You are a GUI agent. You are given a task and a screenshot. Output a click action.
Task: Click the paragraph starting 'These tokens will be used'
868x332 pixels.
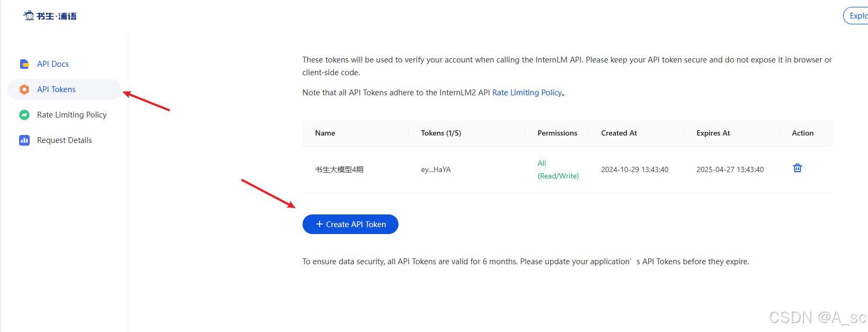pos(567,66)
